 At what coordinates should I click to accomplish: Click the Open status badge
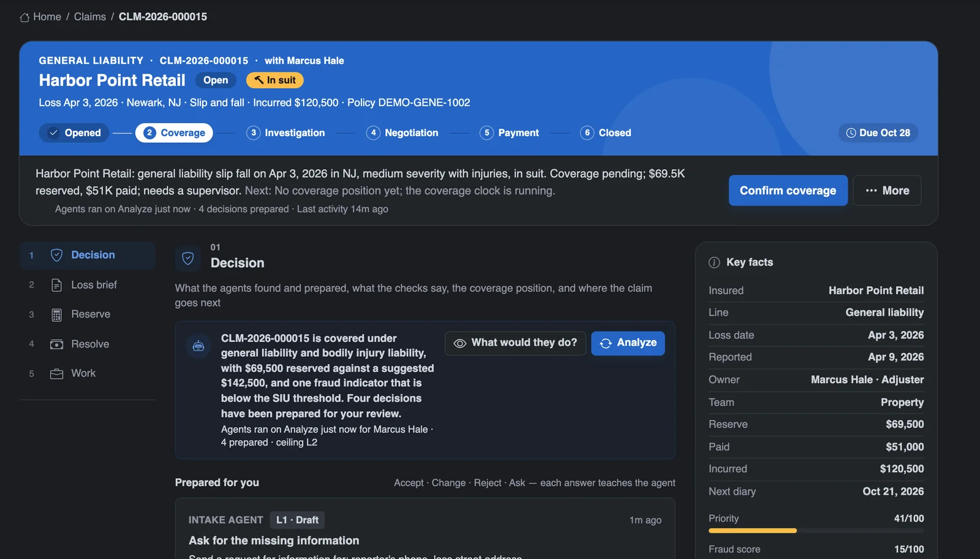[x=216, y=80]
